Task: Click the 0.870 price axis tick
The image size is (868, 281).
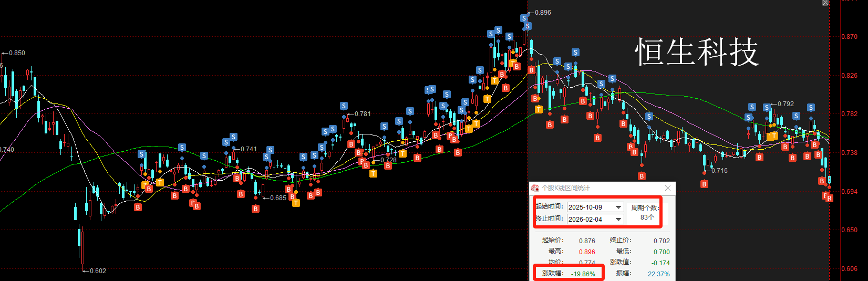Action: point(849,37)
